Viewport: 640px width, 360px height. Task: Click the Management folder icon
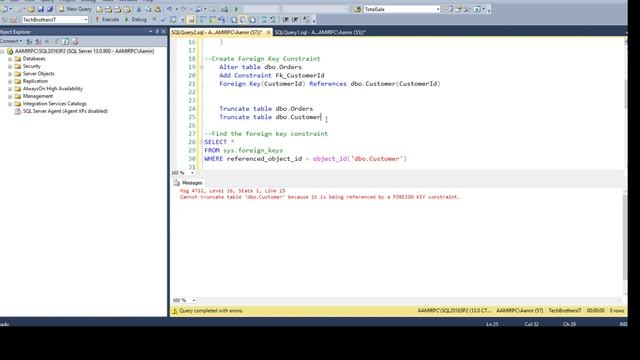pos(18,96)
